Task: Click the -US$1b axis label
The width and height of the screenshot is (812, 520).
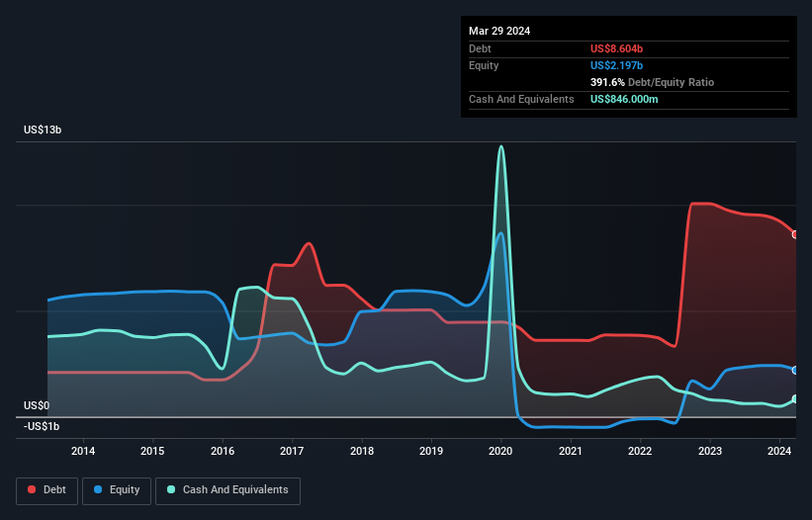Action: click(42, 426)
